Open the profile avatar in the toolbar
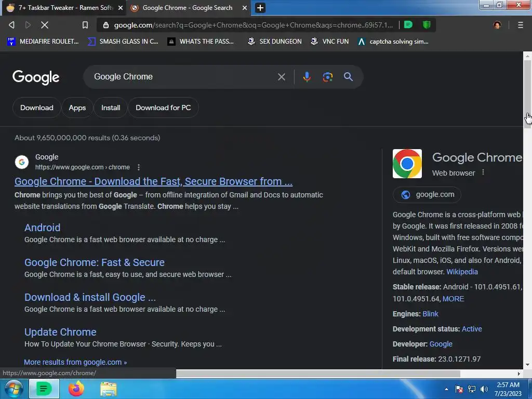 (497, 25)
